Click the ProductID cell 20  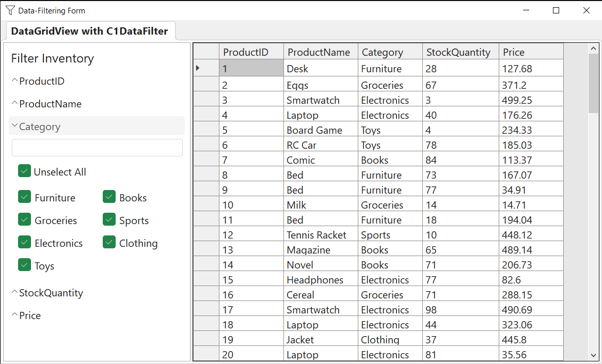251,353
